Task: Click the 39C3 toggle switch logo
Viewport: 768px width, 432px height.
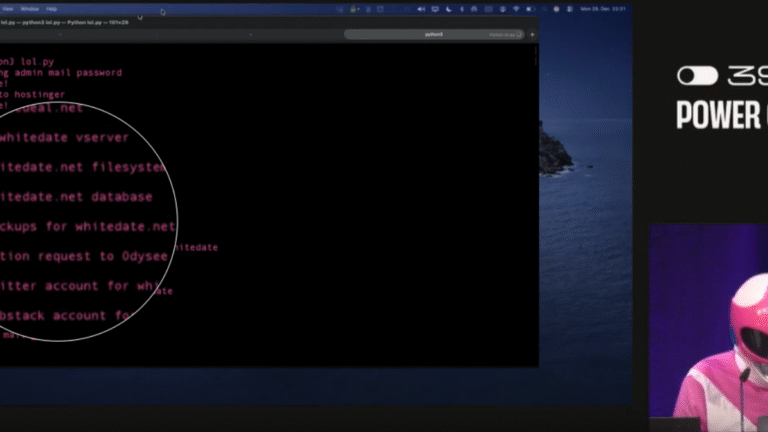Action: tap(697, 76)
